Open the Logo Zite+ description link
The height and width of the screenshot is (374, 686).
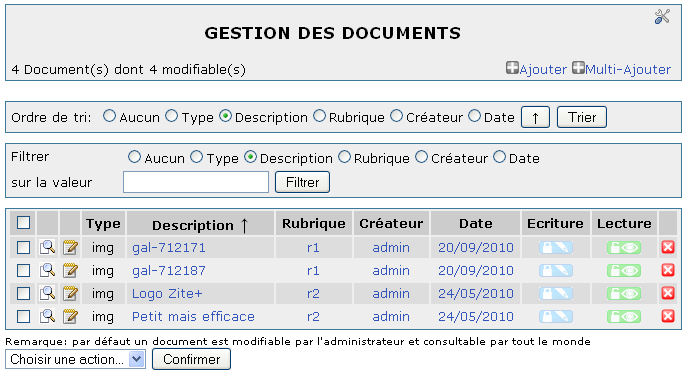(x=167, y=294)
